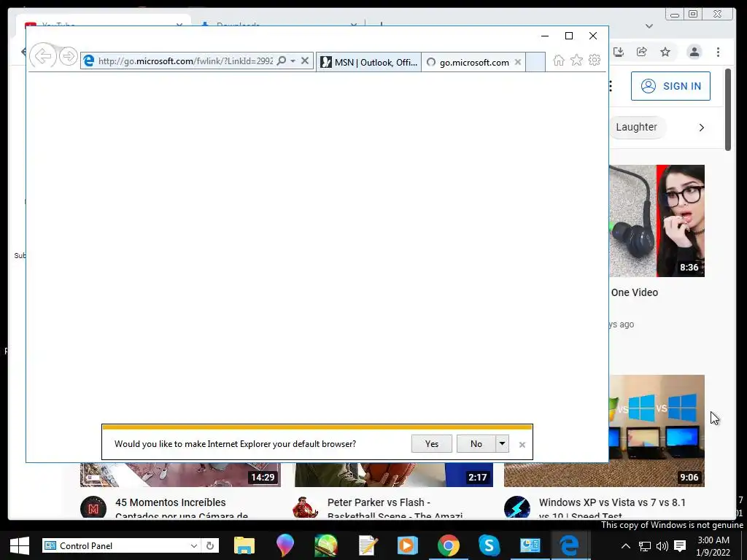The width and height of the screenshot is (747, 560).
Task: Go back in Internet Explorer
Action: 43,57
